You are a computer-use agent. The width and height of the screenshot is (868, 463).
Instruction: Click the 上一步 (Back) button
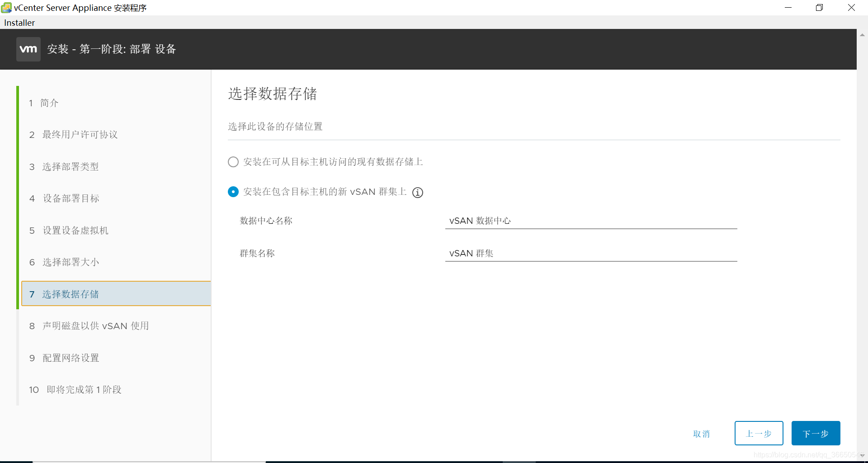[759, 433]
